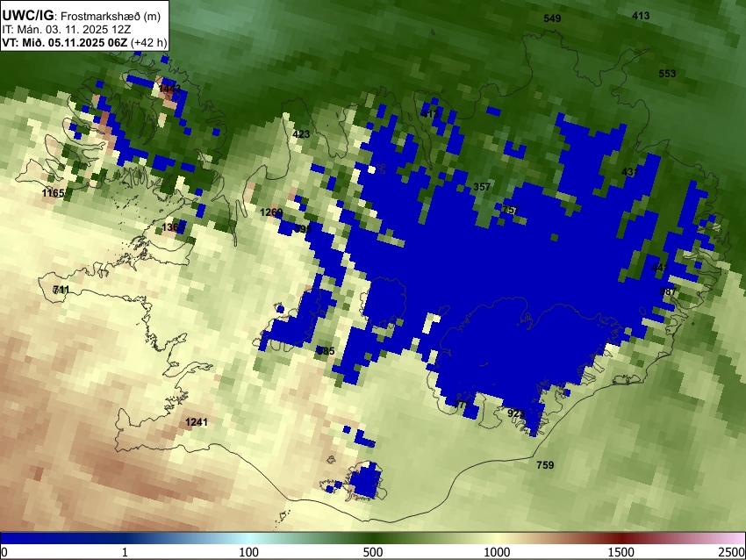Screen dimensions: 746x560
Task: Click the valid time "VT: Mið. 05.11.2025 06Z"
Action: click(x=65, y=42)
